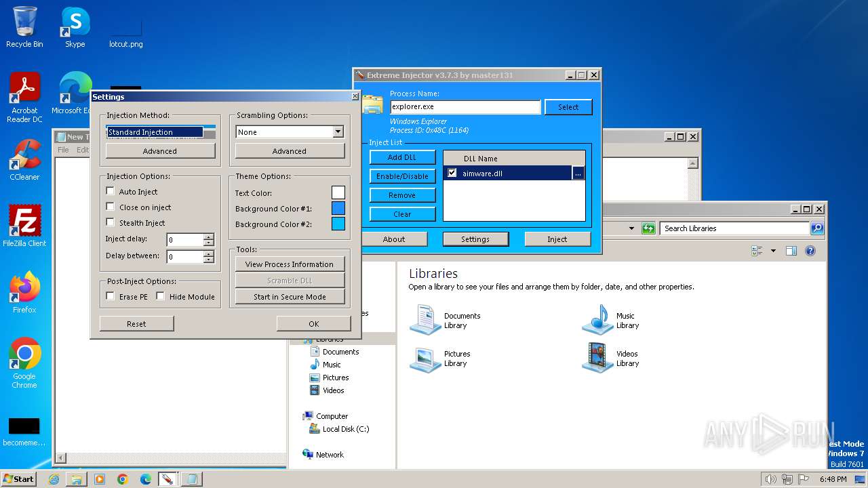Viewport: 868px width, 488px height.
Task: Launch Windows Media Player from taskbar
Action: [100, 479]
